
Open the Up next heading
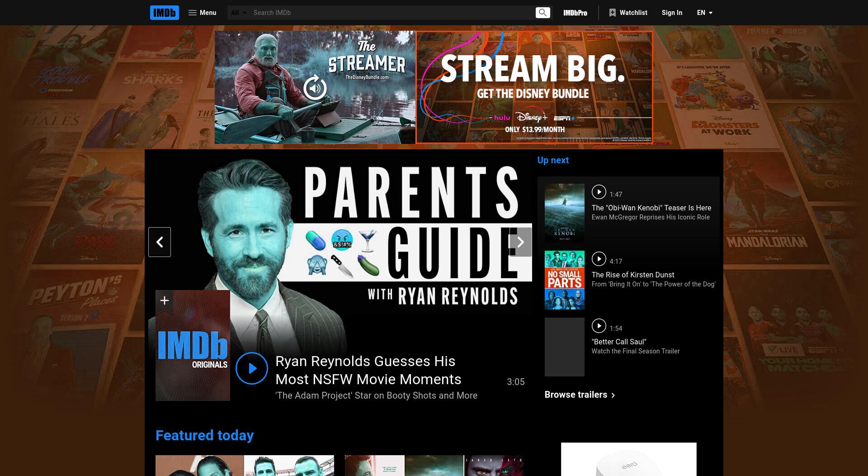coord(553,160)
